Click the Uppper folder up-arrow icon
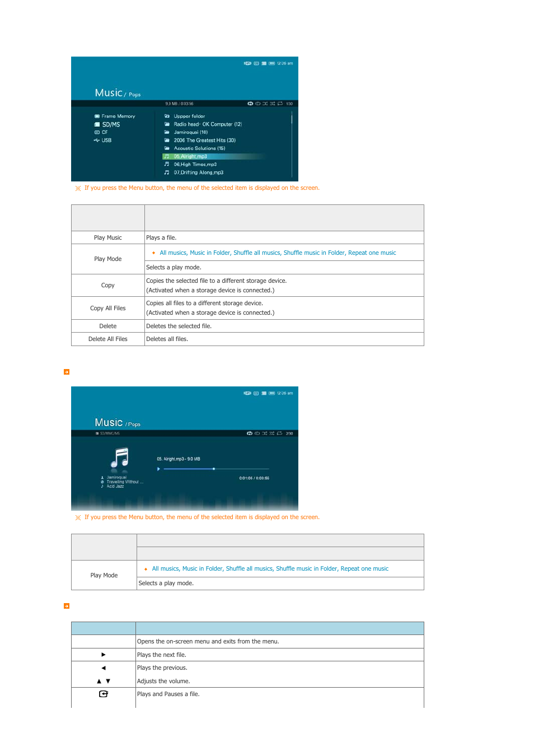The height and width of the screenshot is (756, 534). [x=167, y=116]
